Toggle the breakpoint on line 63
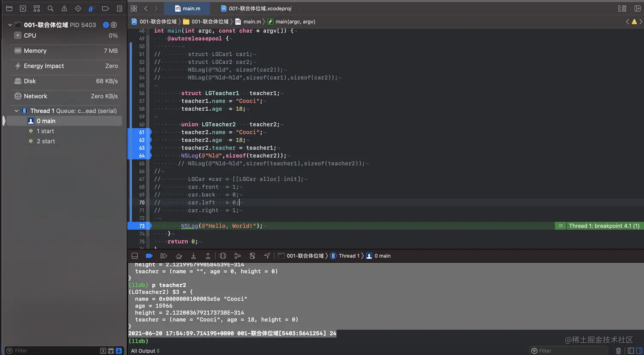 pos(140,148)
